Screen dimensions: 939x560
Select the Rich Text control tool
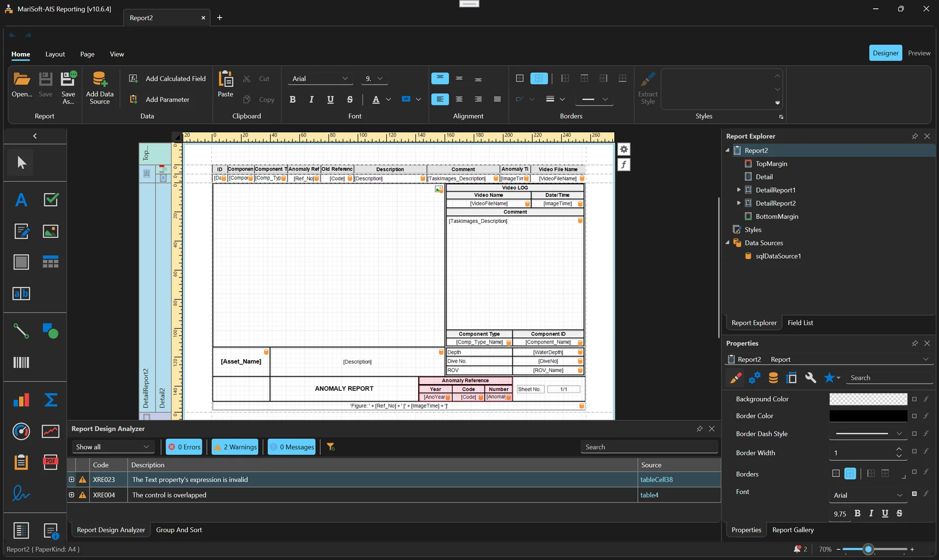tap(21, 231)
